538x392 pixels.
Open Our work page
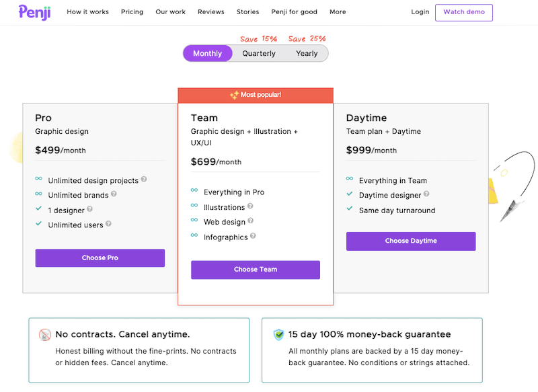pos(171,12)
